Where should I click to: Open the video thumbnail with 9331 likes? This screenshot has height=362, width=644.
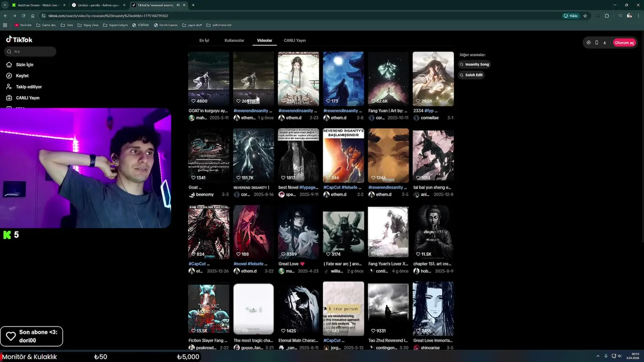click(388, 309)
